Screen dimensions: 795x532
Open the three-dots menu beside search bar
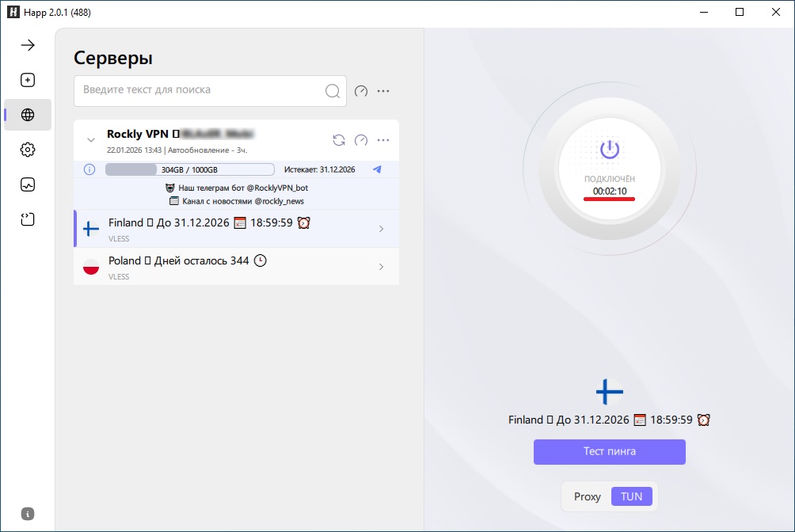tap(383, 91)
